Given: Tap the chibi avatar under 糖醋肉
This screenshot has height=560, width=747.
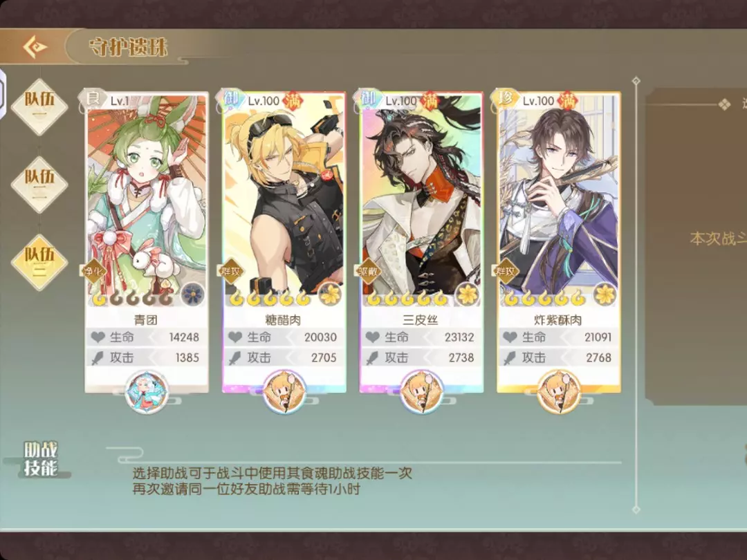Looking at the screenshot, I should [284, 391].
